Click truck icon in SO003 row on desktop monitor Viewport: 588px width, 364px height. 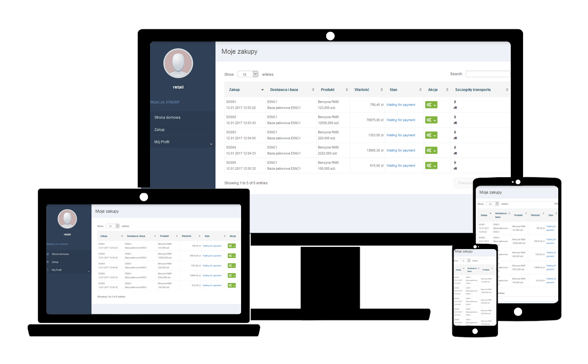[455, 138]
